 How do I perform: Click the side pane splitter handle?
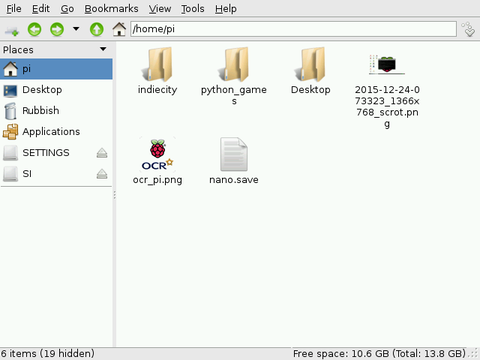114,195
